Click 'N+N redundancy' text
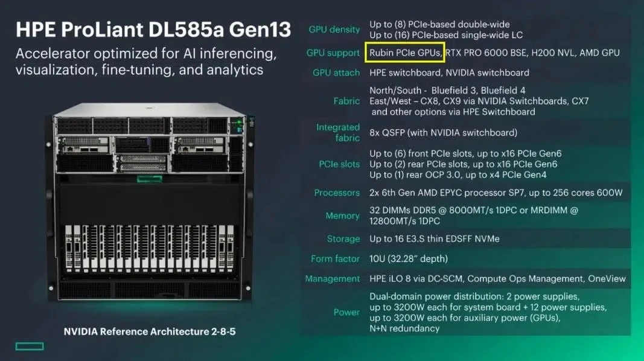 (x=404, y=328)
